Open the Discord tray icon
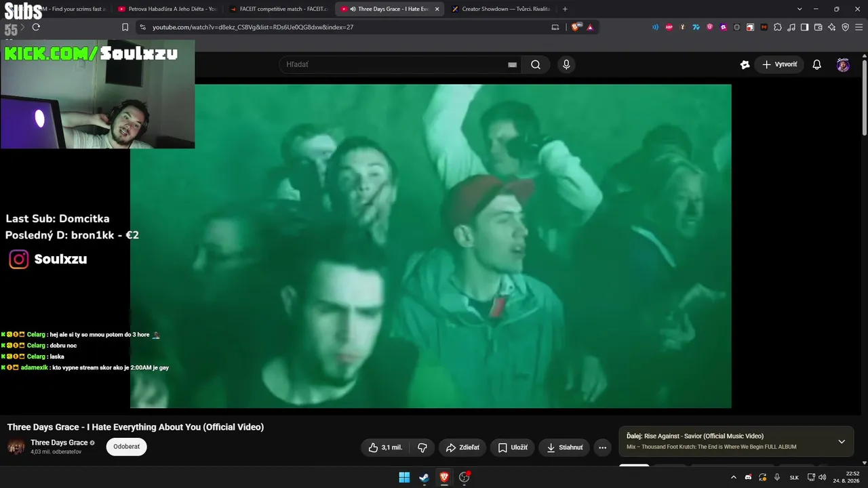Viewport: 868px width, 488px height. pyautogui.click(x=748, y=477)
